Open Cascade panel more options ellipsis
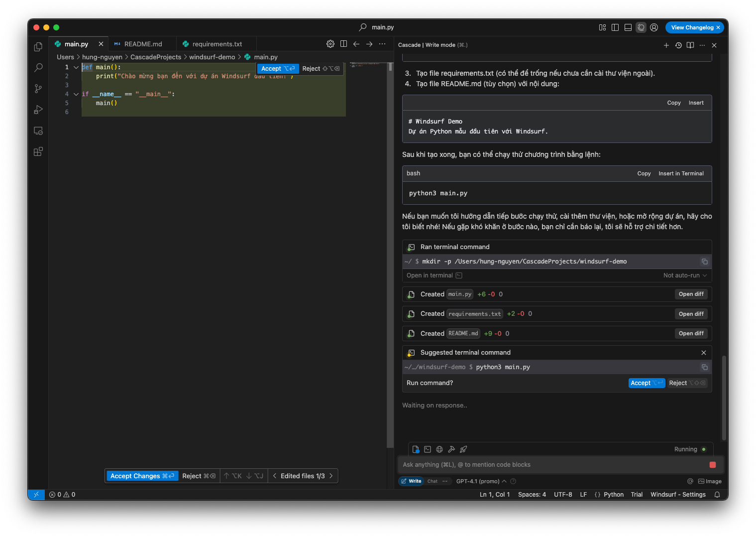This screenshot has width=756, height=537. (702, 45)
